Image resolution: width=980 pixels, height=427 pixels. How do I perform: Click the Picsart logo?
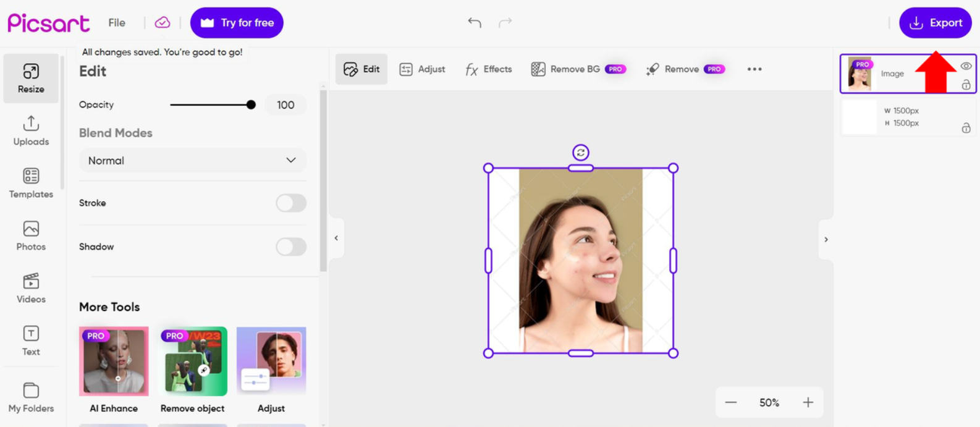[48, 23]
